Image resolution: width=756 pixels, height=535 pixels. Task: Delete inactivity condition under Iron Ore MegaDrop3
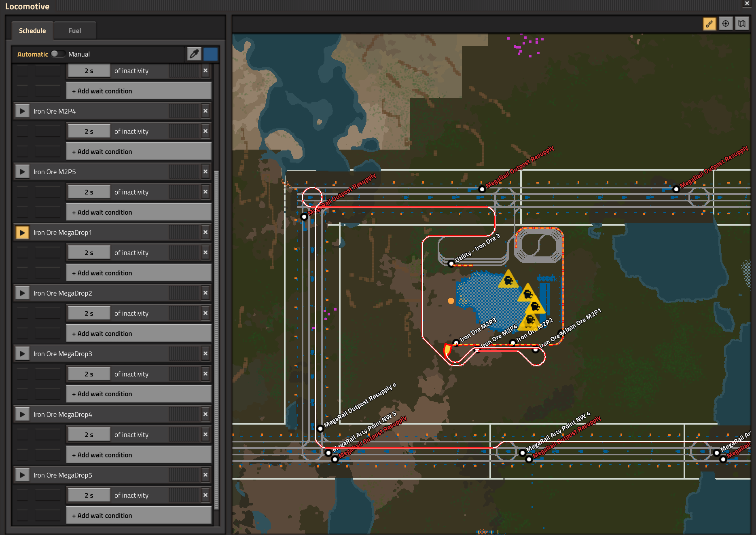coord(205,374)
